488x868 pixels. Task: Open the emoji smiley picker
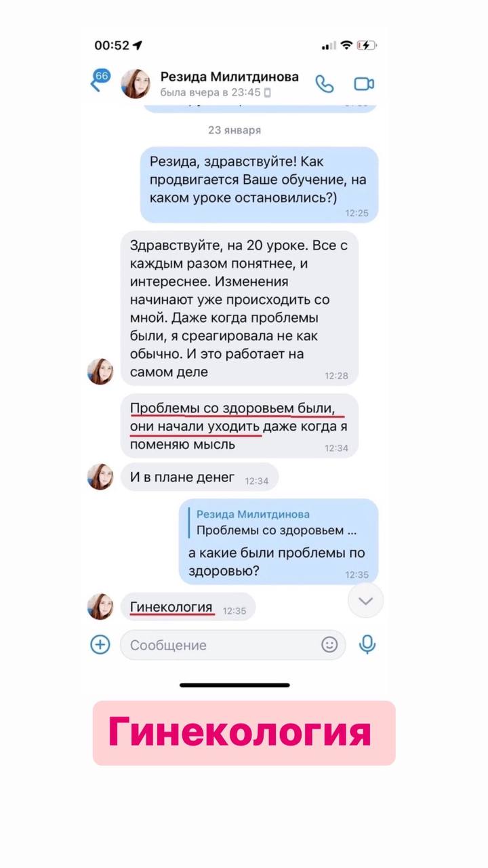coord(329,644)
